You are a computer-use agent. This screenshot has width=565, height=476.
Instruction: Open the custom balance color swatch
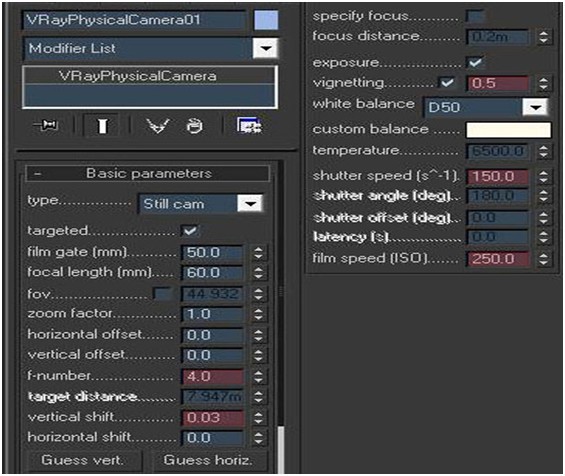point(508,130)
